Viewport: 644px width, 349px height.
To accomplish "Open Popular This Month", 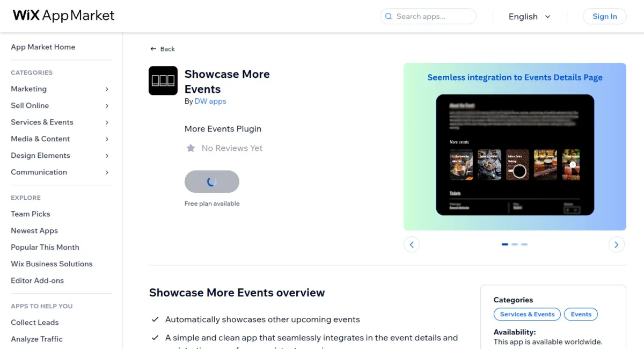I will coord(45,248).
